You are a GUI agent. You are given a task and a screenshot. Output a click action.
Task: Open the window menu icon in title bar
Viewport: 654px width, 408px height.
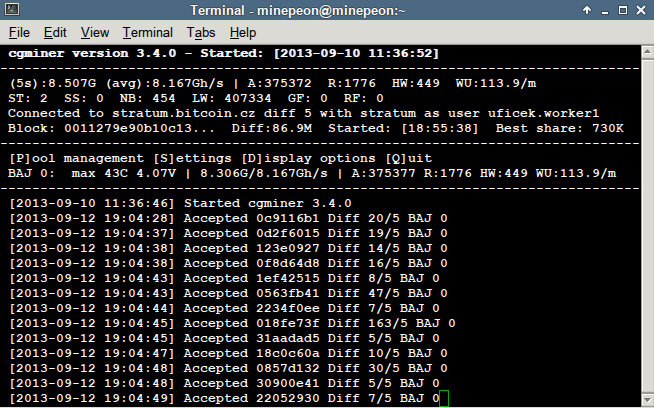coord(12,11)
